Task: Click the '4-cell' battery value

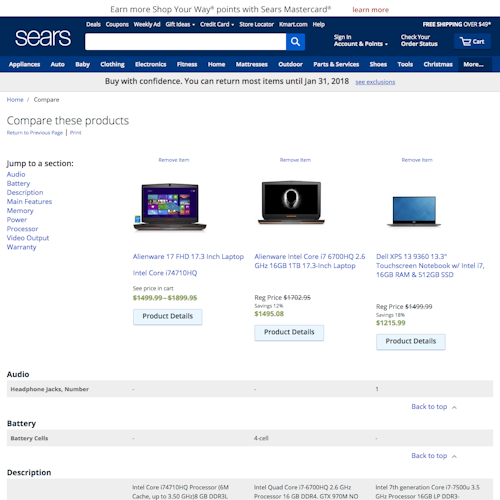Action: pyautogui.click(x=261, y=438)
